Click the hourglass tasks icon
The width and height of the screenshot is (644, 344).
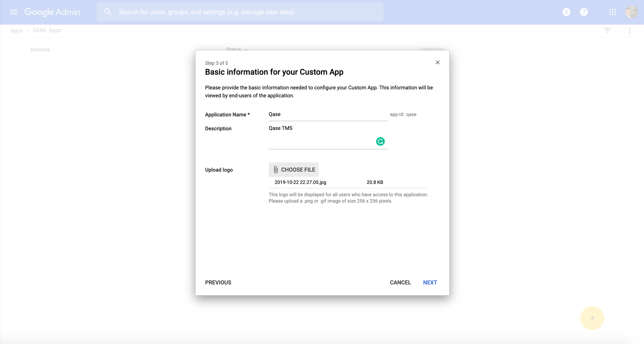coord(566,12)
